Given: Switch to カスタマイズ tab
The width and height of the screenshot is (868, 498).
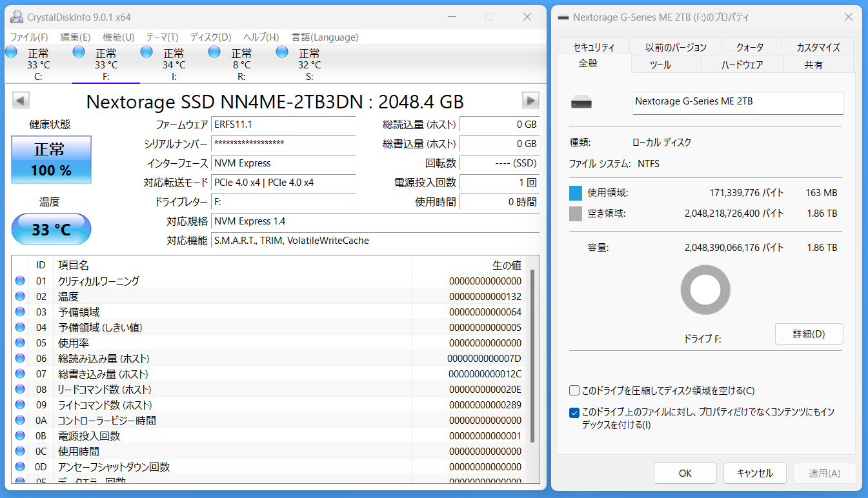Looking at the screenshot, I should tap(818, 47).
